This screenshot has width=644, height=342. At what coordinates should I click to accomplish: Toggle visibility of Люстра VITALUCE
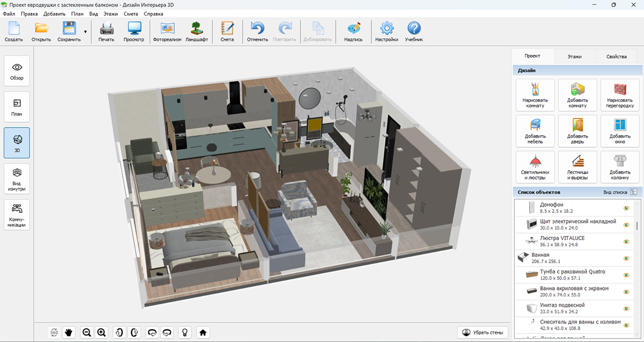[626, 241]
